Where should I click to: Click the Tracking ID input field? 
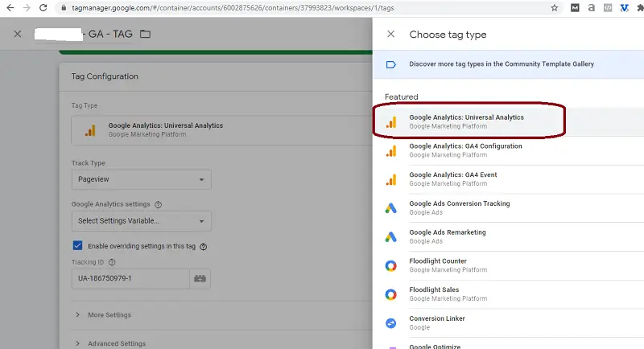(x=130, y=278)
